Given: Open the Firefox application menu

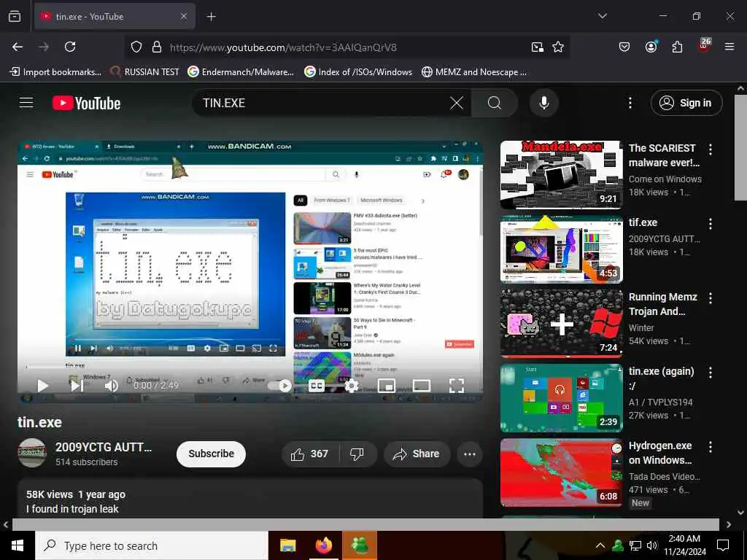Looking at the screenshot, I should 729,47.
